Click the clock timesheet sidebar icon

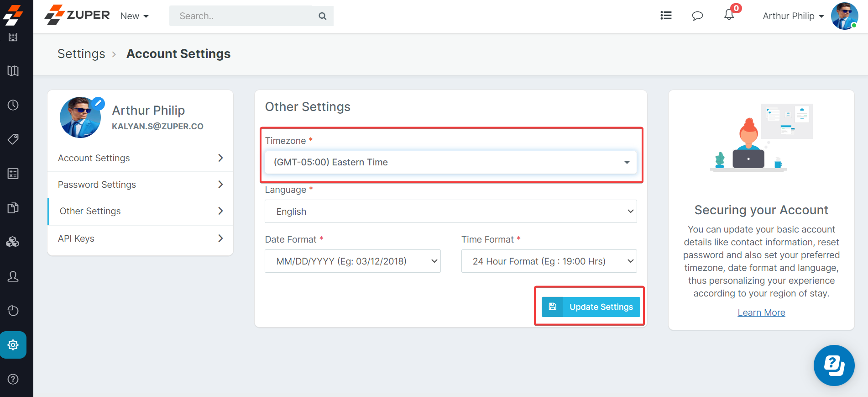click(x=13, y=105)
